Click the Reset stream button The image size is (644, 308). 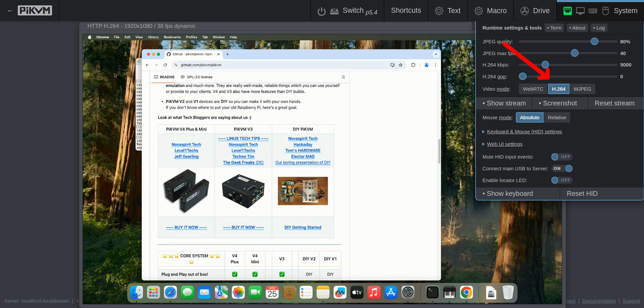[614, 103]
